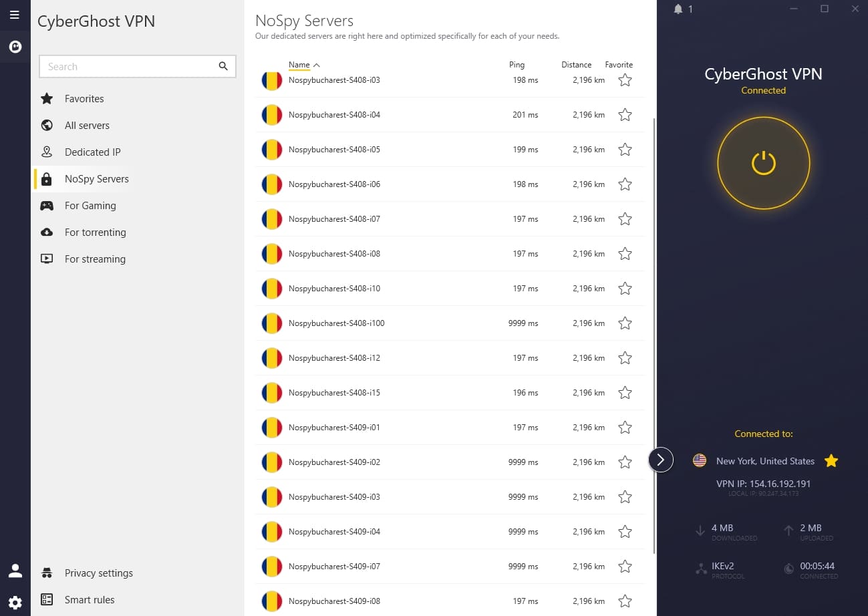This screenshot has height=616, width=868.
Task: Sort by Favorite column header
Action: click(x=619, y=65)
